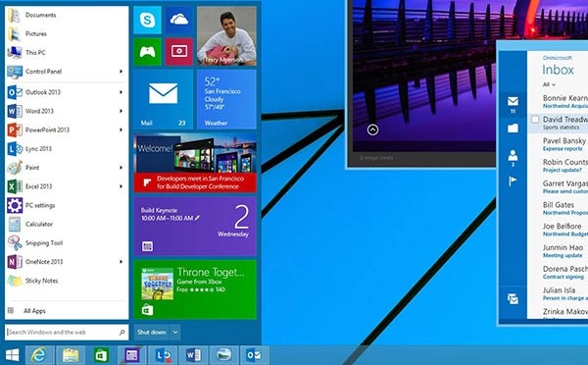Screen dimensions: 588x365
Task: Switch to Lync on taskbar
Action: click(x=163, y=355)
